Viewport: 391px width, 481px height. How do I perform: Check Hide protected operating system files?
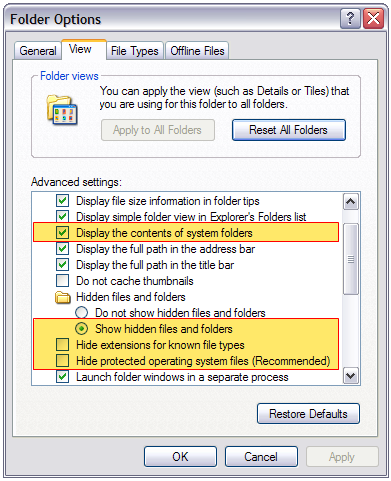62,361
